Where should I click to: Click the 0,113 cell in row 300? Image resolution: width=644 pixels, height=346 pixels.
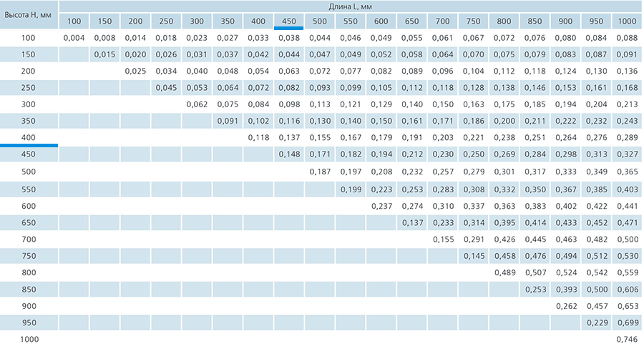pos(320,104)
